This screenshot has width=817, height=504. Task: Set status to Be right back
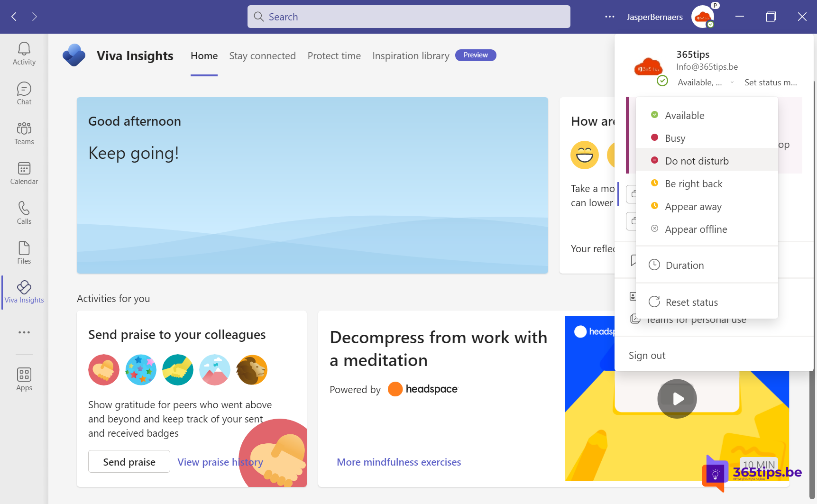pyautogui.click(x=707, y=183)
